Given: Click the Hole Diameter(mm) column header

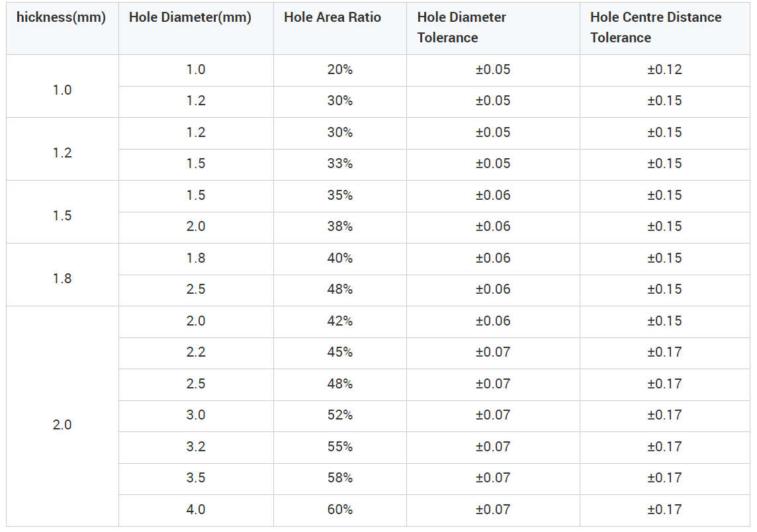Looking at the screenshot, I should pyautogui.click(x=196, y=28).
